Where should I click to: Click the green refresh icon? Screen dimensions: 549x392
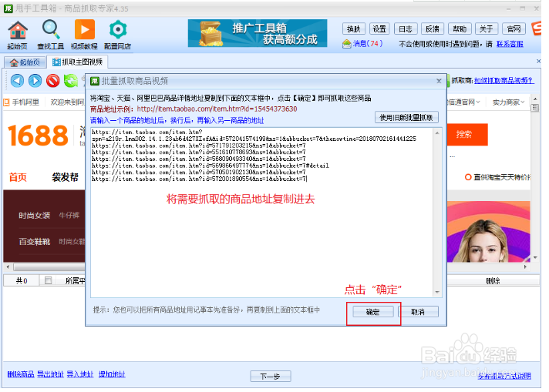click(71, 81)
